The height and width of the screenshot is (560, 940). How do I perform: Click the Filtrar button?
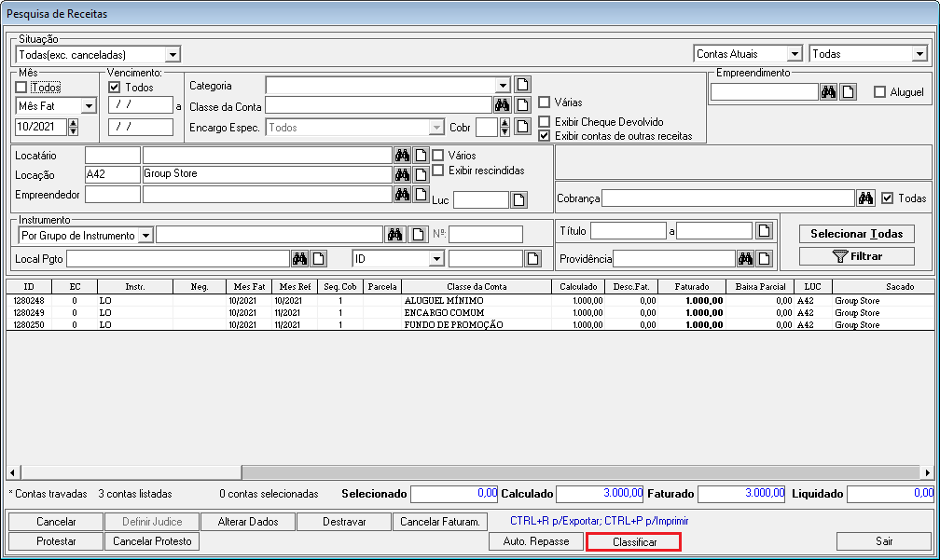coord(857,256)
